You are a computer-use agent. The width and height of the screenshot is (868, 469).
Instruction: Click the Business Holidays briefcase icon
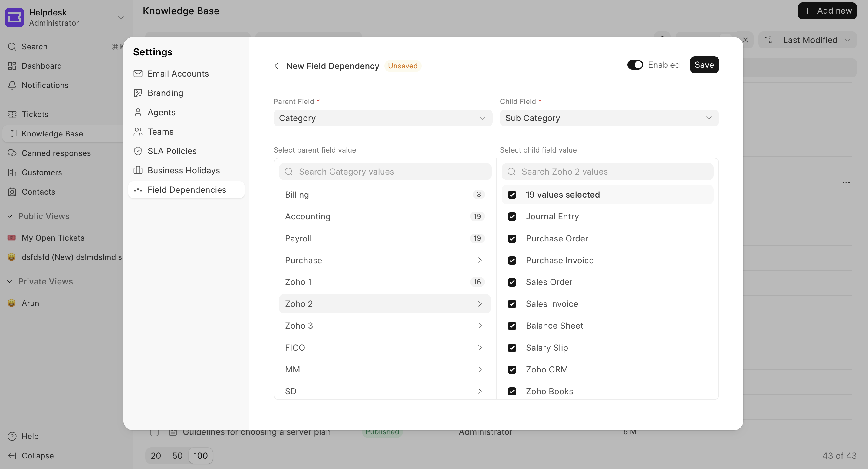tap(138, 170)
